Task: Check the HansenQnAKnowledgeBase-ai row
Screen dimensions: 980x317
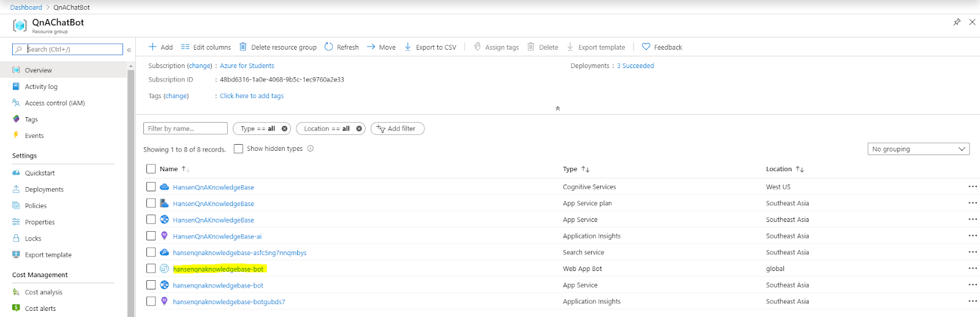Action: tap(151, 235)
